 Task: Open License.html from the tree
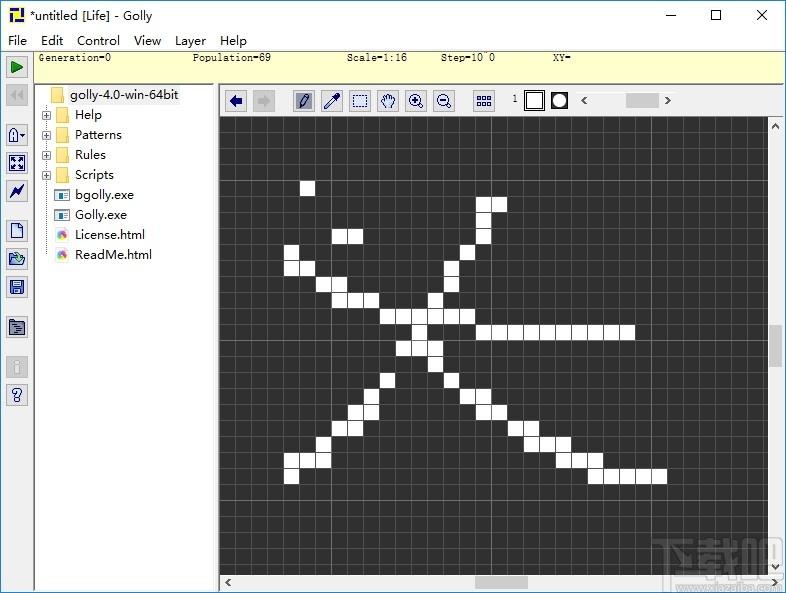(x=110, y=235)
